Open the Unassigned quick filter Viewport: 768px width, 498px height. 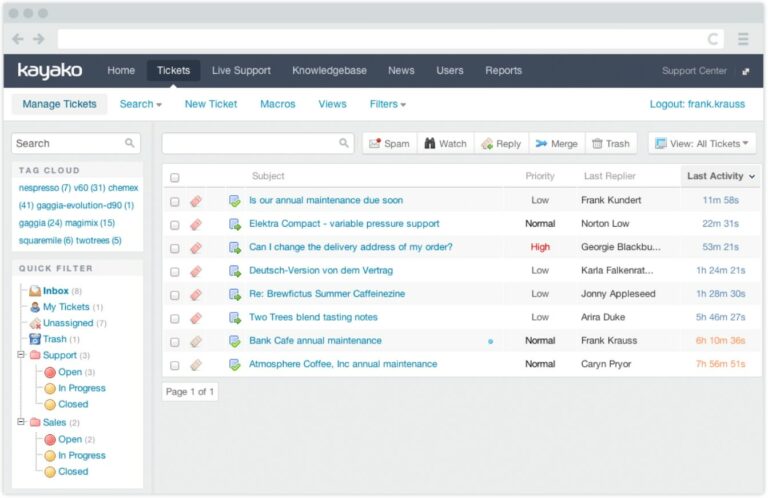point(68,323)
